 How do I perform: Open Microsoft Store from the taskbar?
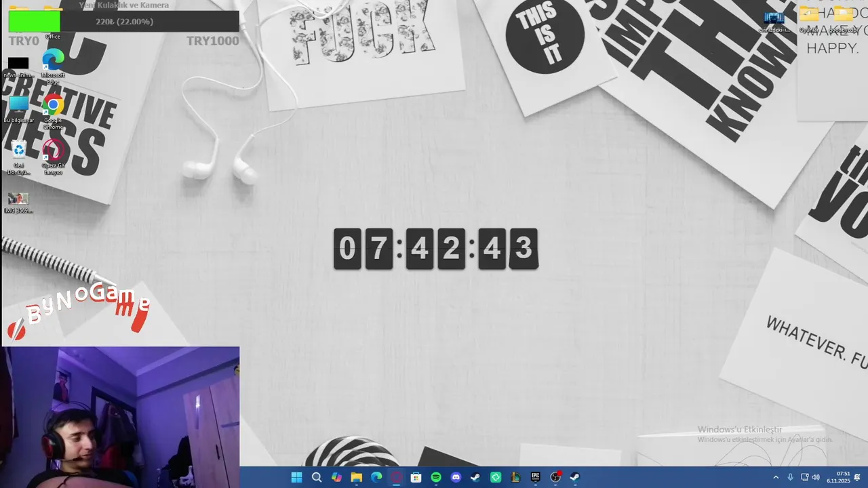click(416, 477)
